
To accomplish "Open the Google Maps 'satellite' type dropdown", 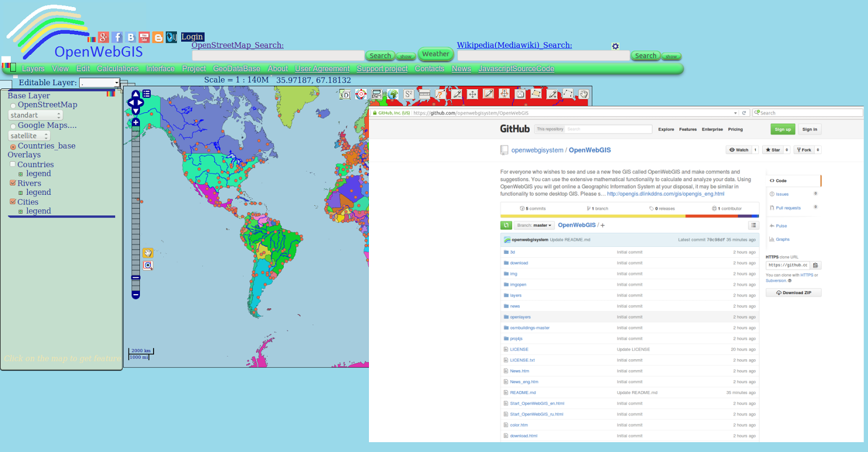I will (29, 136).
